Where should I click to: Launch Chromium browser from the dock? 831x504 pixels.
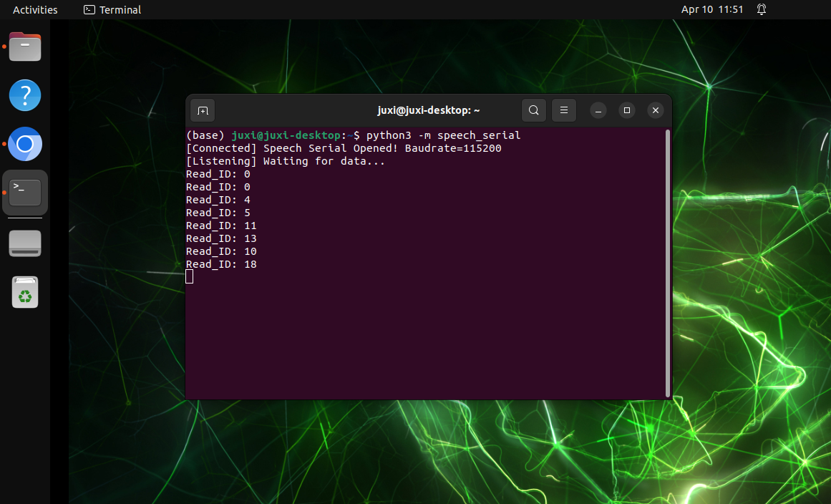point(25,144)
